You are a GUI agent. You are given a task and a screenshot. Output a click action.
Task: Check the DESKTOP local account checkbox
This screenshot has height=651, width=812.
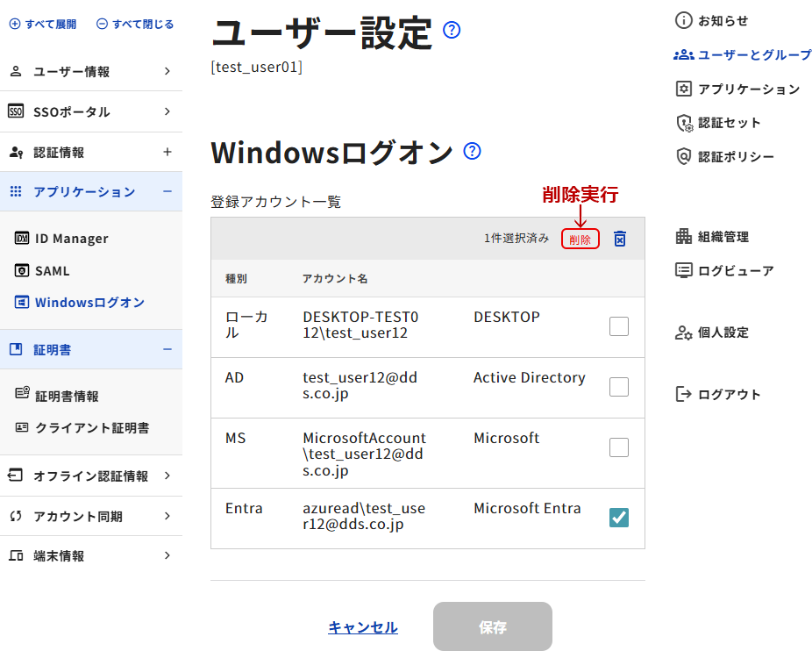pos(619,326)
